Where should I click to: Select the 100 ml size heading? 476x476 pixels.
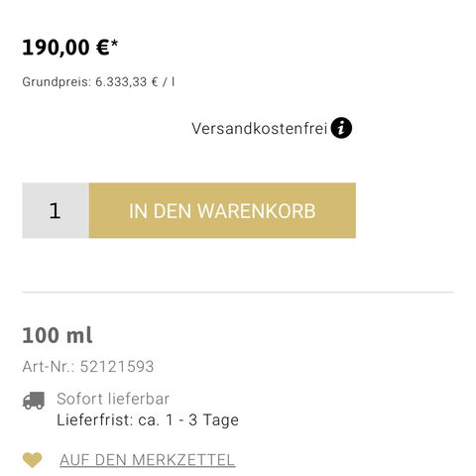pyautogui.click(x=58, y=335)
